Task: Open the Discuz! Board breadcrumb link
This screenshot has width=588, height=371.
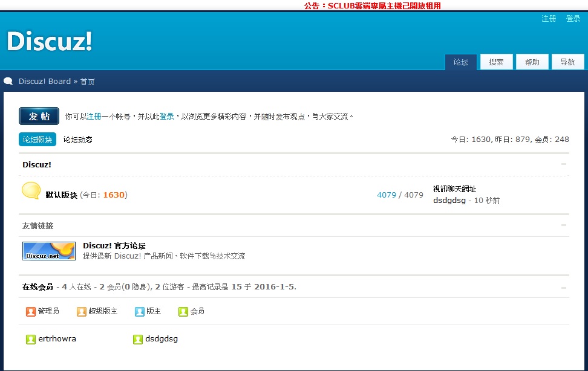Action: coord(45,82)
